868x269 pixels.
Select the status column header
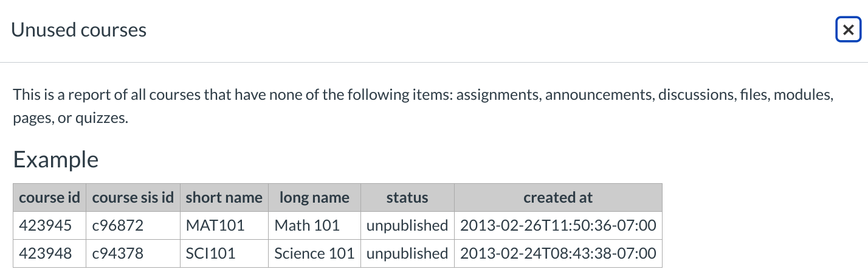point(407,198)
